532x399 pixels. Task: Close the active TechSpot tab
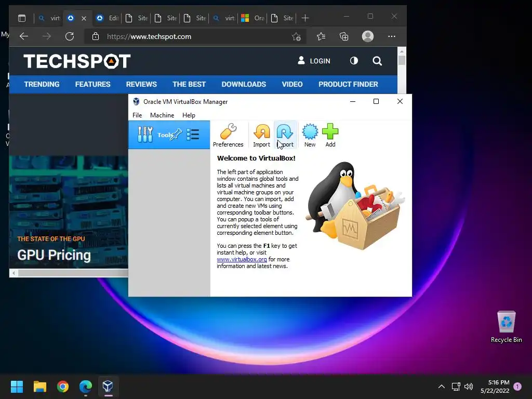[x=84, y=18]
